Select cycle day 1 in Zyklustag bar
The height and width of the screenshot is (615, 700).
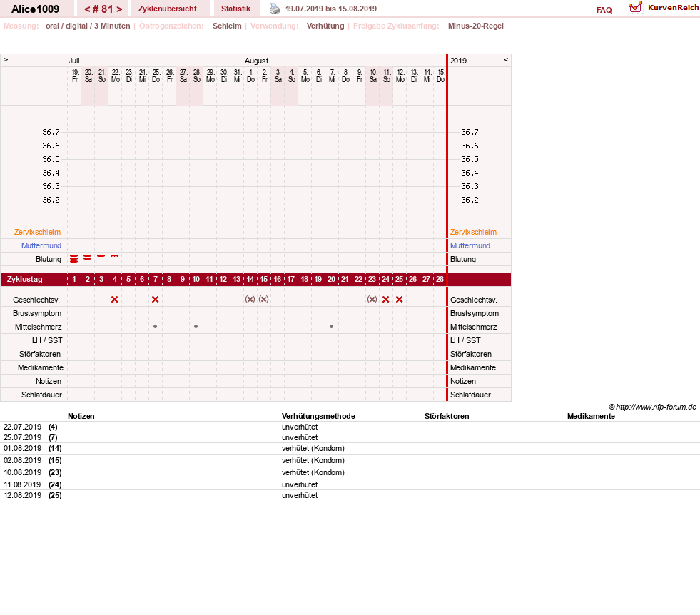tap(74, 280)
